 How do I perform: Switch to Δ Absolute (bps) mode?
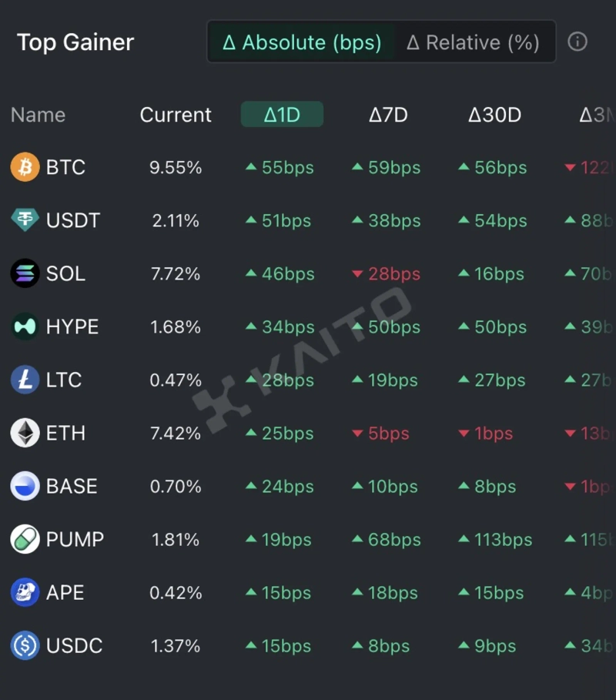[302, 42]
